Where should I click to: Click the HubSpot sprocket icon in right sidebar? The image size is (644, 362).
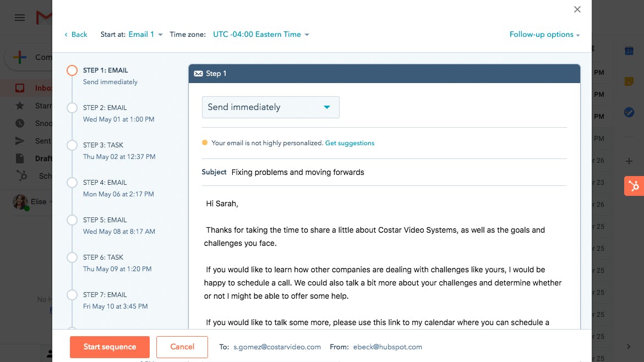[634, 186]
